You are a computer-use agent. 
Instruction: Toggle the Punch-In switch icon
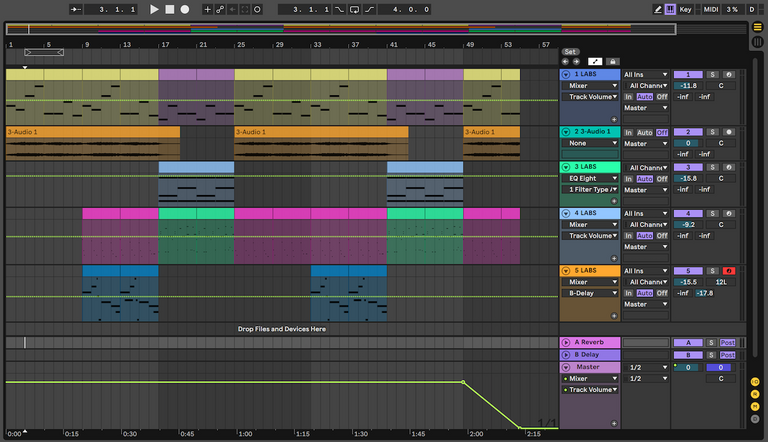[x=339, y=9]
